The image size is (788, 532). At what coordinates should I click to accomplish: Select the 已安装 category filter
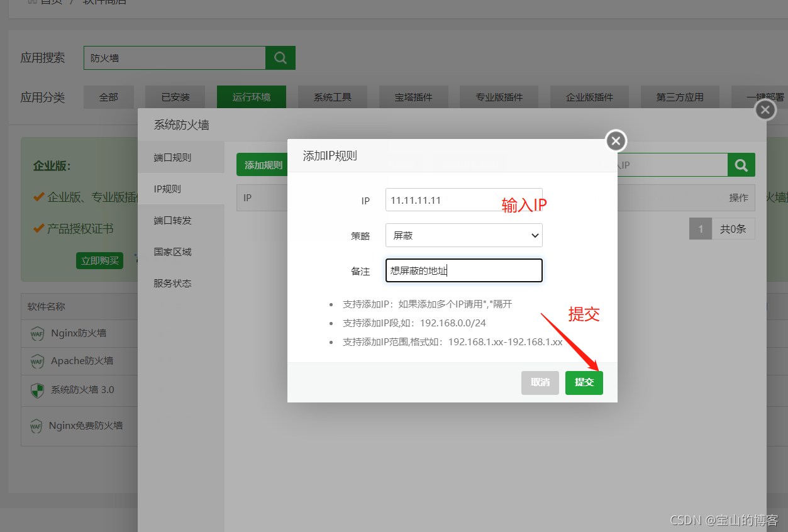175,97
